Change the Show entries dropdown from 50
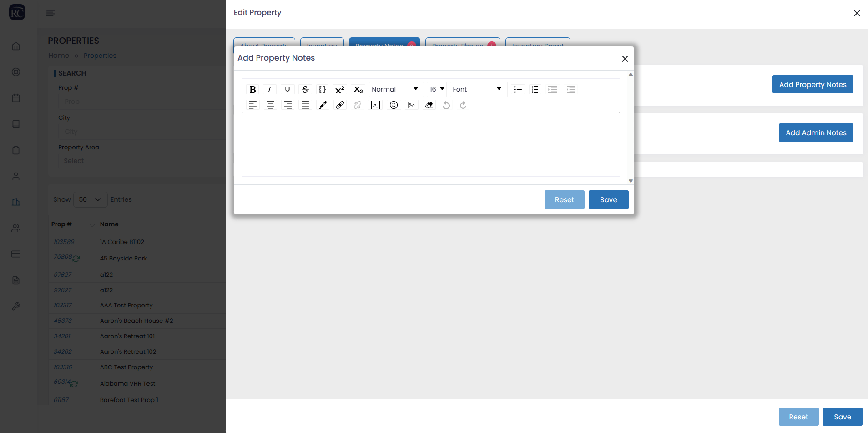Screen dimensions: 868x433 [90, 199]
